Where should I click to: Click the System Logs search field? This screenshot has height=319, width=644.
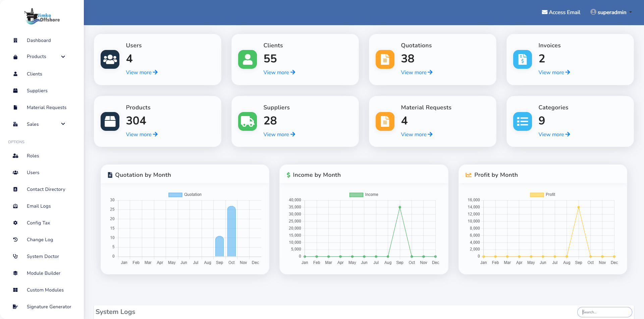pos(604,312)
